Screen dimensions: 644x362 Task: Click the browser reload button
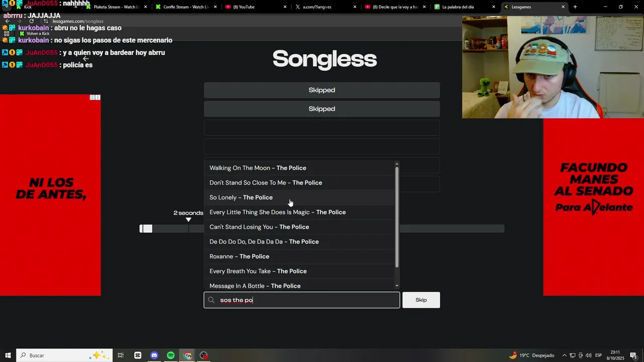31,21
